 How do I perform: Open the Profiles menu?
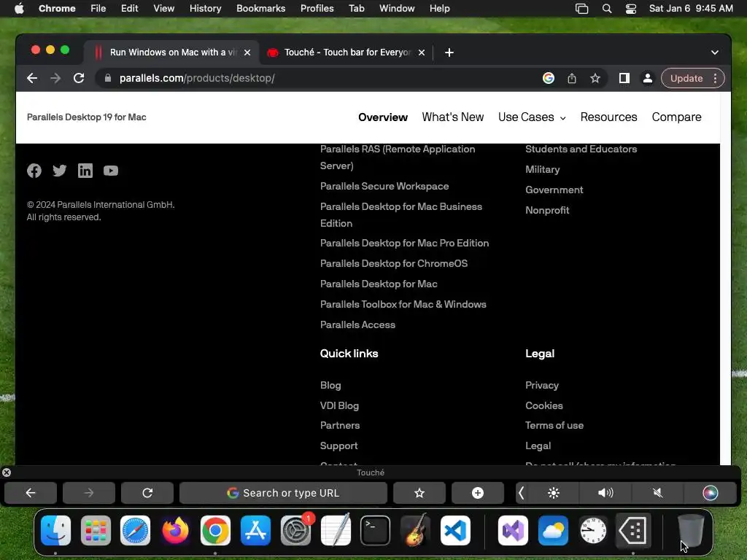317,9
